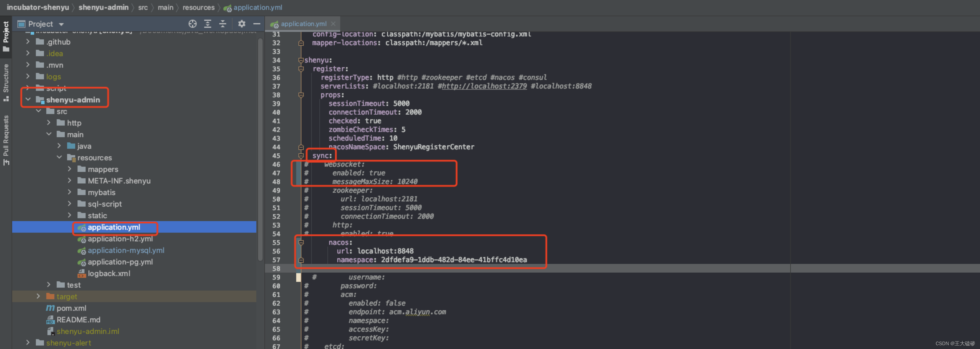Click the Expand All icon in Project toolbar
The image size is (980, 349).
(x=208, y=24)
